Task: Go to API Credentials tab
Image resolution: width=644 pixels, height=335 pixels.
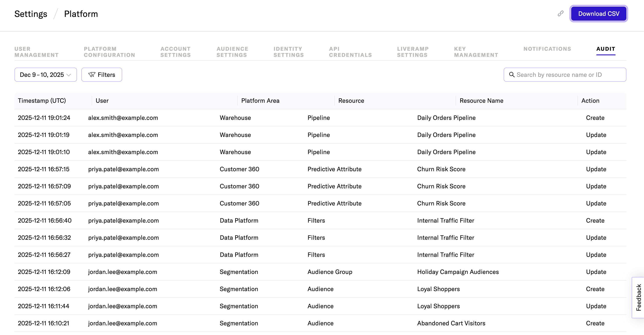Action: [350, 52]
